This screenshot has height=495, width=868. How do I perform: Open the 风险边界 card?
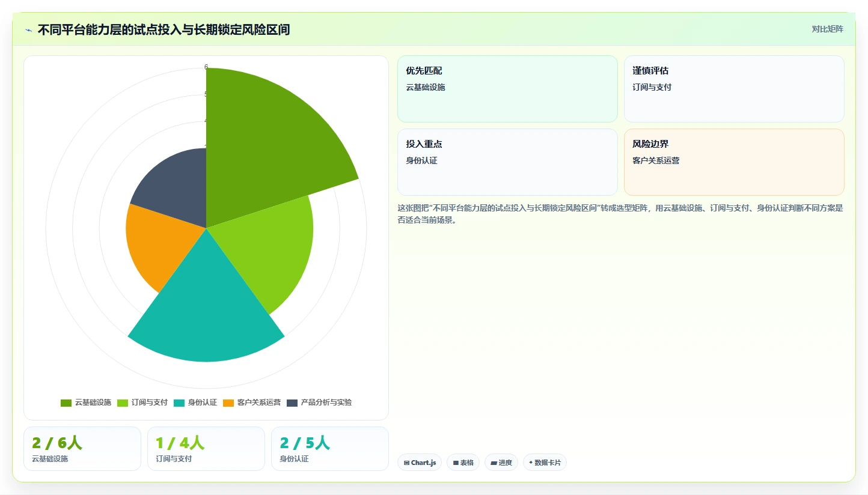pos(734,162)
